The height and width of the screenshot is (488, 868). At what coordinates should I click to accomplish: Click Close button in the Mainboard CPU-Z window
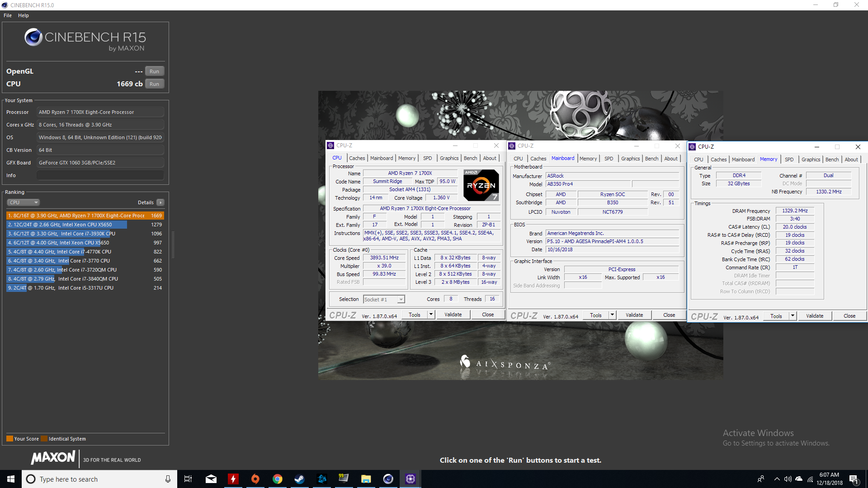[x=669, y=315]
